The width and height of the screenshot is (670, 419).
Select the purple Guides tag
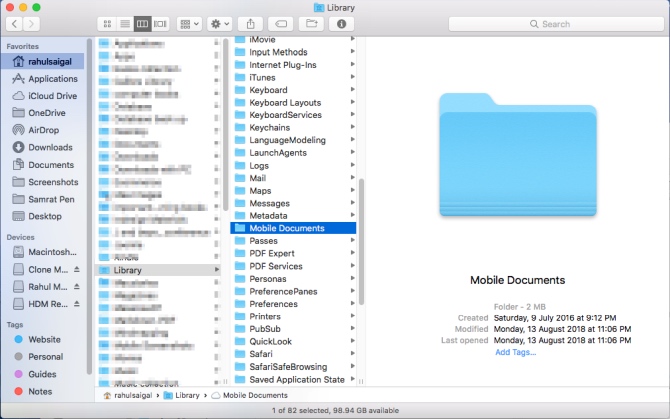[x=42, y=373]
